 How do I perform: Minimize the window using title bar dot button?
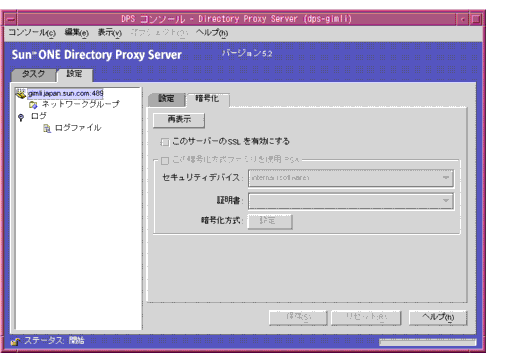(462, 19)
